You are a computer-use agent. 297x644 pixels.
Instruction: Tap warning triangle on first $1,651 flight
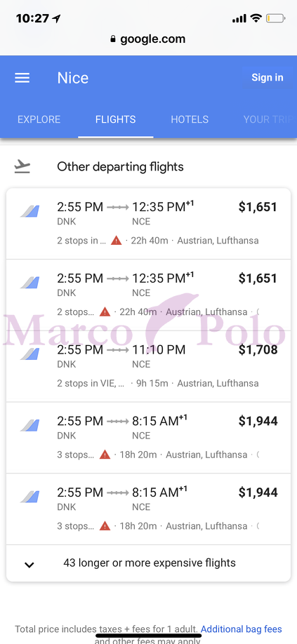(117, 241)
